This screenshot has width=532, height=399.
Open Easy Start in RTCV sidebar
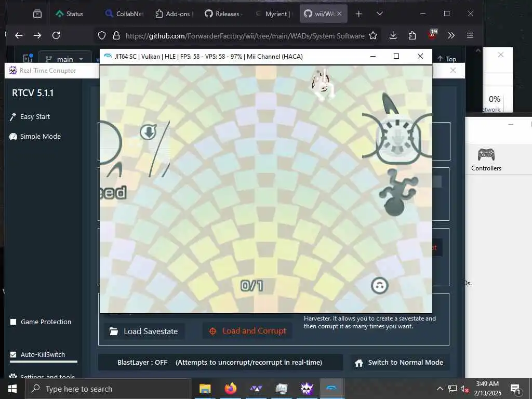coord(30,117)
